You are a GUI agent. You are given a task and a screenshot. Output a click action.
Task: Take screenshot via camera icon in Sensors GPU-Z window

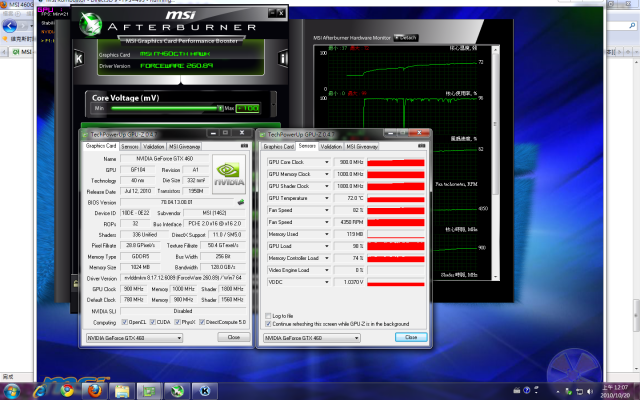click(422, 146)
